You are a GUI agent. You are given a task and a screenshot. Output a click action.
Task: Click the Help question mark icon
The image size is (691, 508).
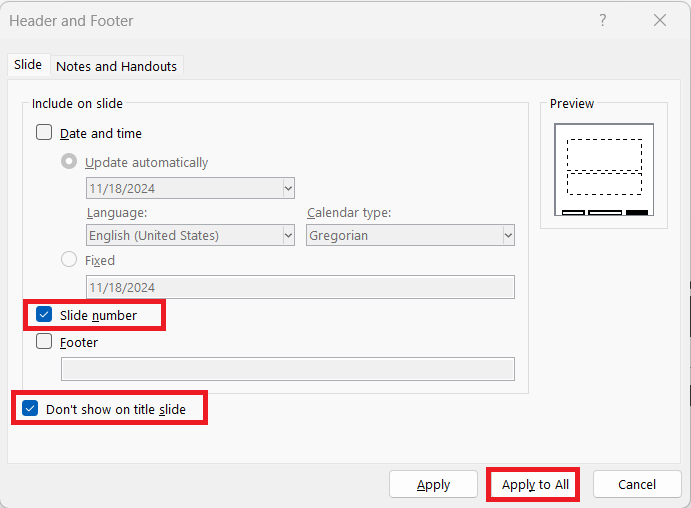(x=602, y=20)
